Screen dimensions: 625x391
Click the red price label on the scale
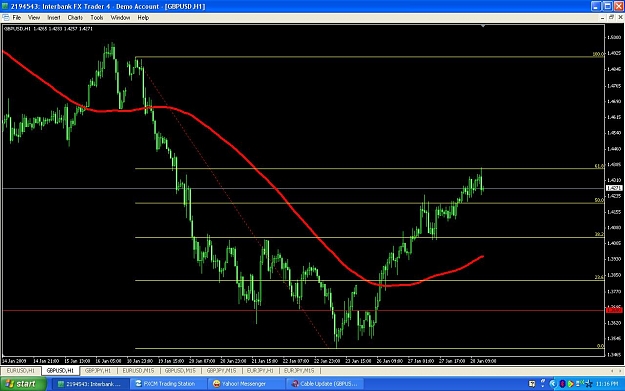[x=614, y=310]
